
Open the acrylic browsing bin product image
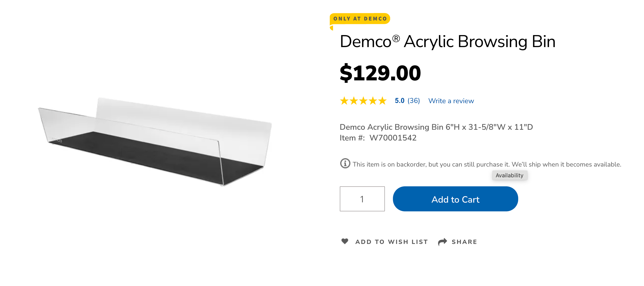(x=155, y=142)
